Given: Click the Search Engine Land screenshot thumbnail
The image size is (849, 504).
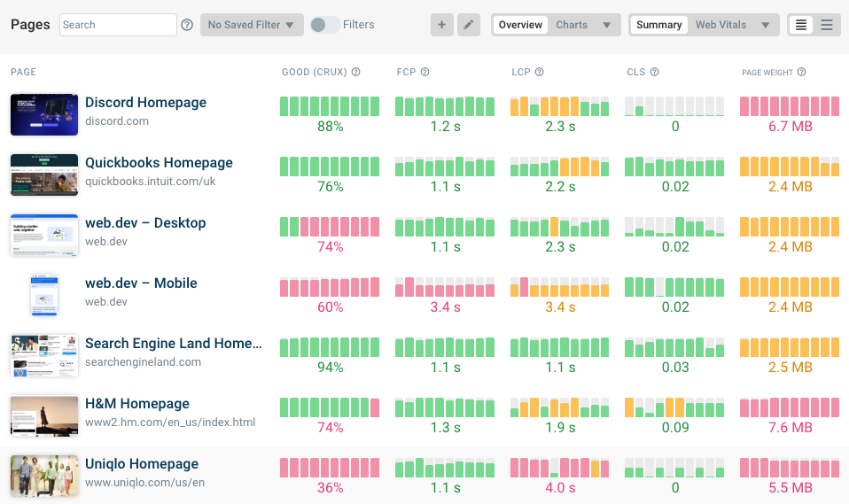Looking at the screenshot, I should [x=44, y=355].
